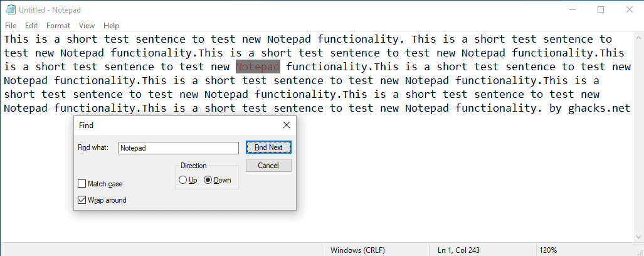Image resolution: width=644 pixels, height=256 pixels.
Task: Click the Find dialog title bar
Action: pyautogui.click(x=176, y=125)
